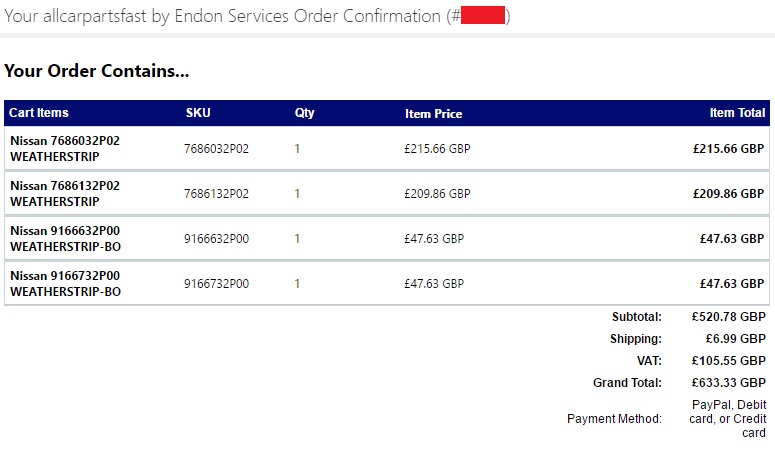Screen dimensions: 775x452
Task: Click the £209.86 GBP item total
Action: [728, 194]
